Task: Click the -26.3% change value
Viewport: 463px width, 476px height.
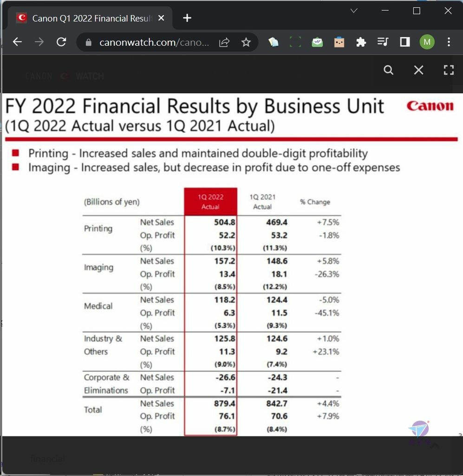Action: click(x=327, y=274)
